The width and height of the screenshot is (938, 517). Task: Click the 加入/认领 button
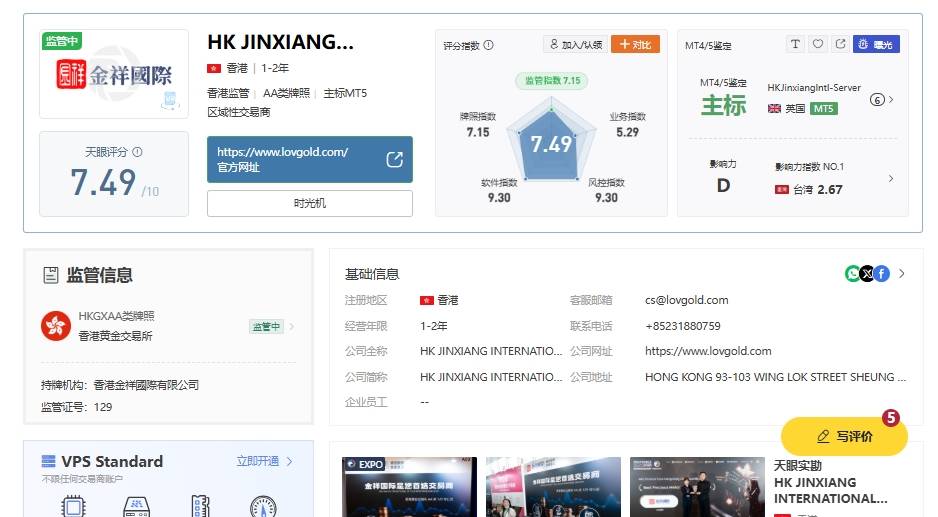coord(575,44)
